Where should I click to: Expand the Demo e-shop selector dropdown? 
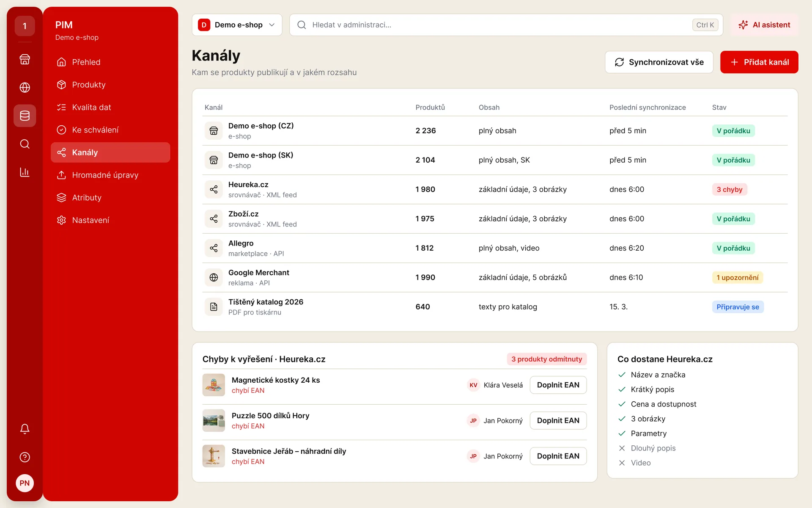coord(237,25)
